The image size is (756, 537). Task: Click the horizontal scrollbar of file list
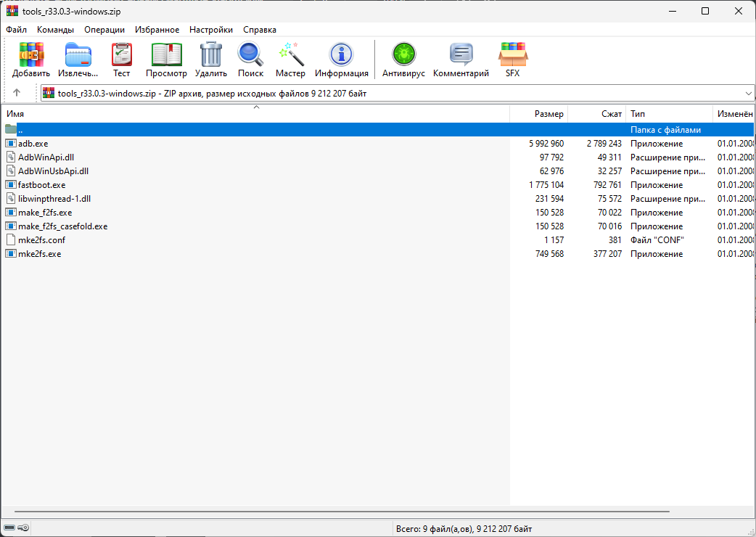point(342,512)
